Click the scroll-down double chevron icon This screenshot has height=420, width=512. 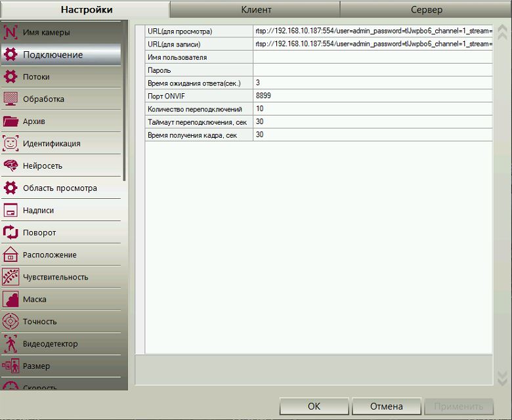(x=502, y=378)
